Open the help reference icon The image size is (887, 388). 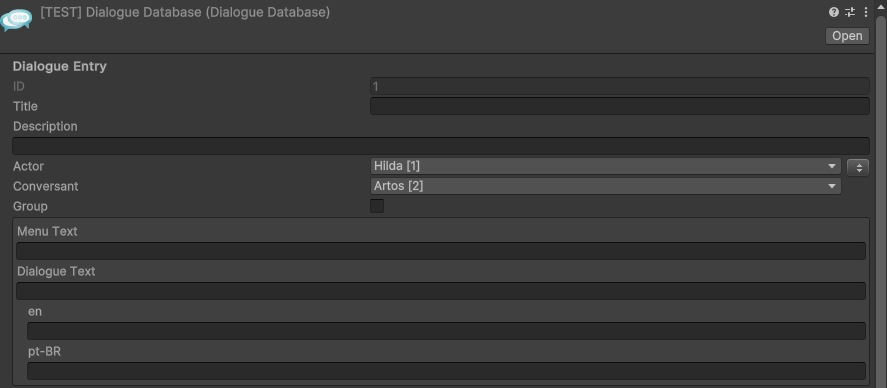click(833, 12)
